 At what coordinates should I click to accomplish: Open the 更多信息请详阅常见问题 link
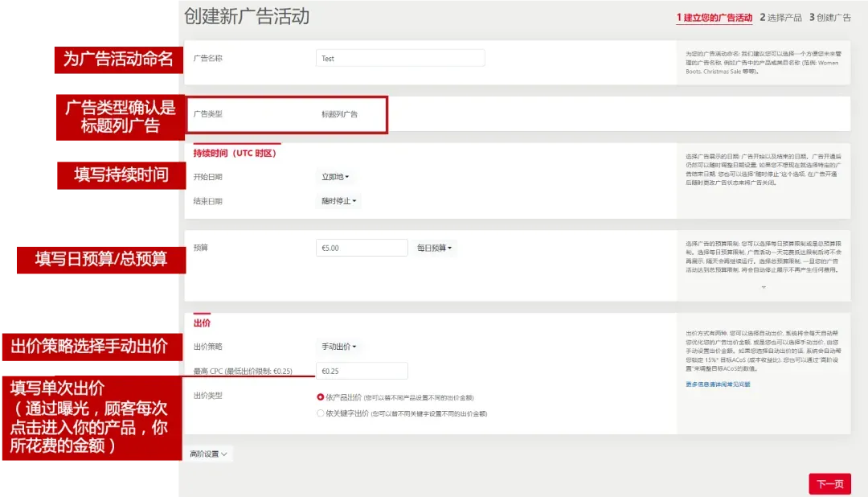[x=718, y=384]
